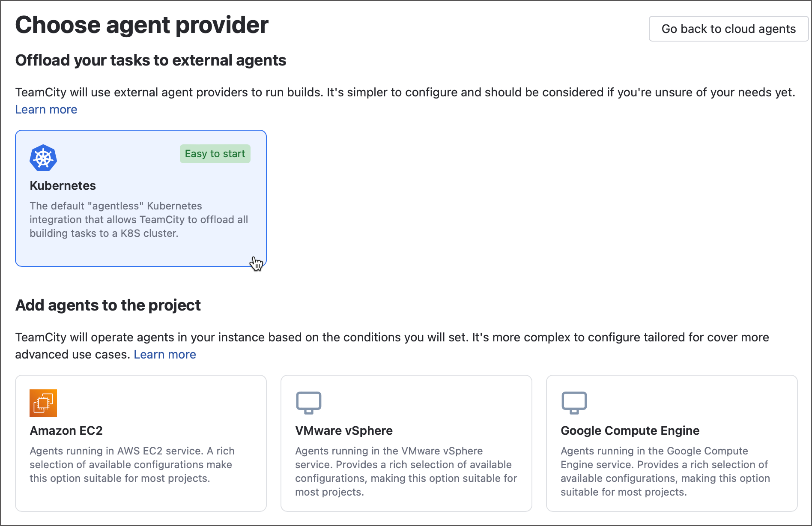Open Learn more link about external agents
The image size is (812, 526).
[46, 110]
